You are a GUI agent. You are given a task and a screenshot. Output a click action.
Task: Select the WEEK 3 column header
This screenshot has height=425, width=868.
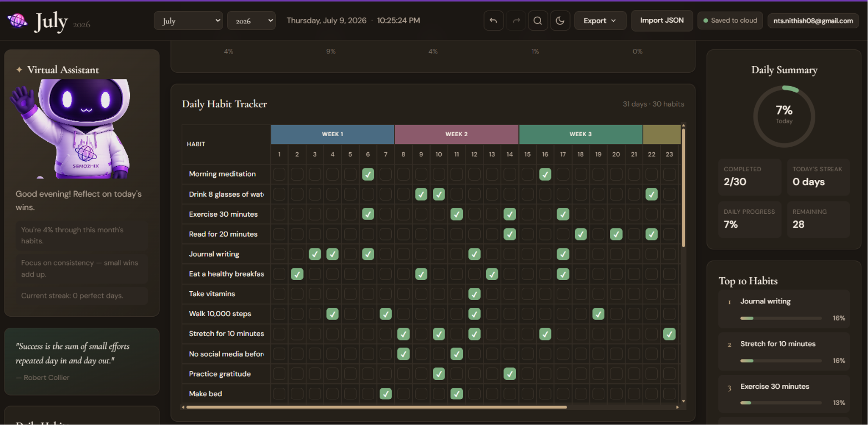(581, 134)
